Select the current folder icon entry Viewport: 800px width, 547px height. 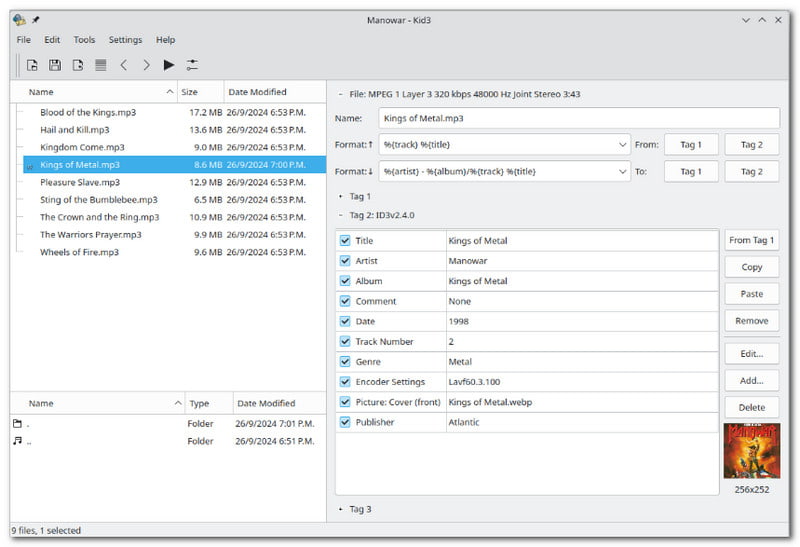coord(17,424)
